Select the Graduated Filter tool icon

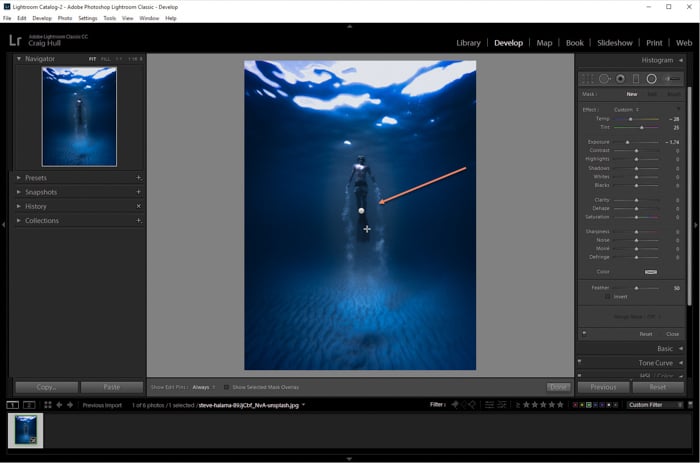(636, 79)
